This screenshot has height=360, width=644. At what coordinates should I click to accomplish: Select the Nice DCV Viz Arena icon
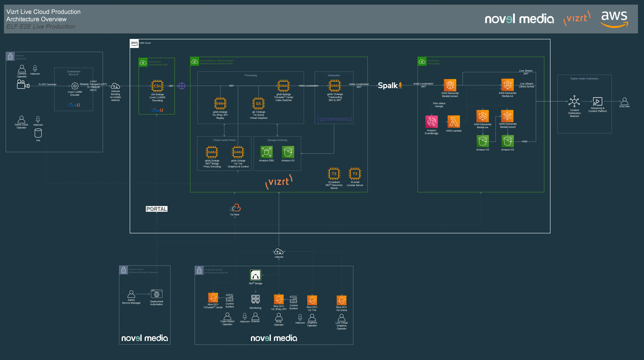tap(341, 300)
